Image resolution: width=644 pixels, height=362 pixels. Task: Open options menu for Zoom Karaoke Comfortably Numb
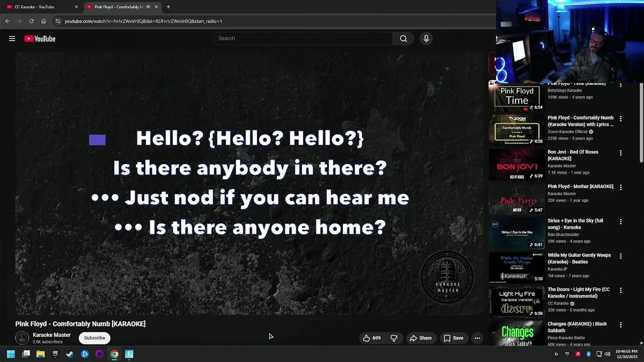(x=620, y=119)
